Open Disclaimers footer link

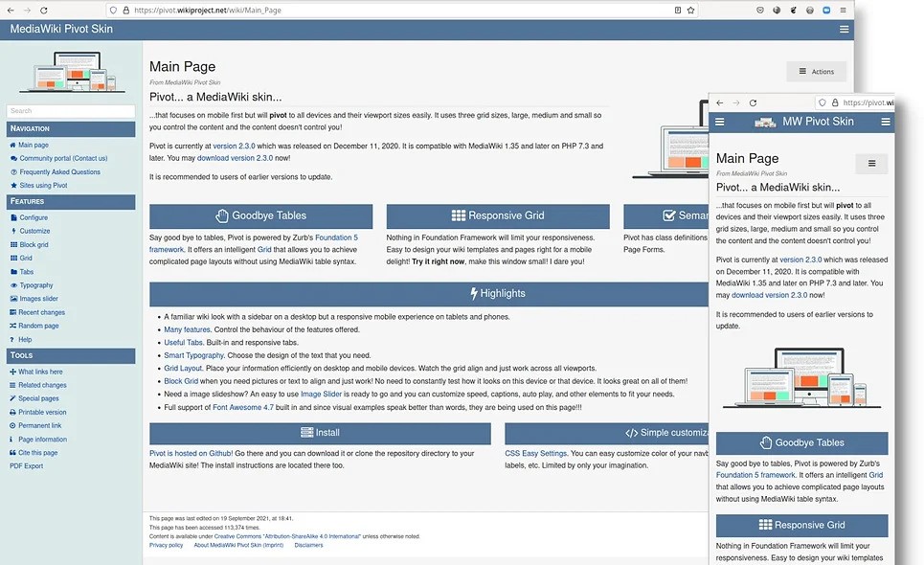coord(308,546)
